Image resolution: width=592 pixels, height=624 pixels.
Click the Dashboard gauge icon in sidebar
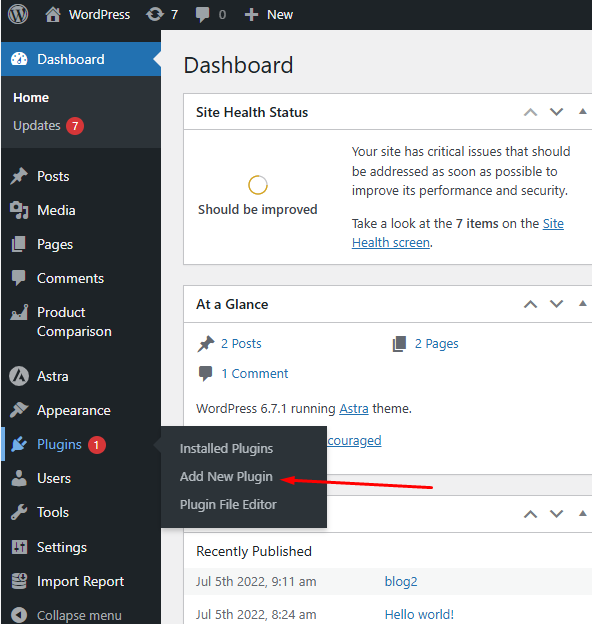click(19, 59)
